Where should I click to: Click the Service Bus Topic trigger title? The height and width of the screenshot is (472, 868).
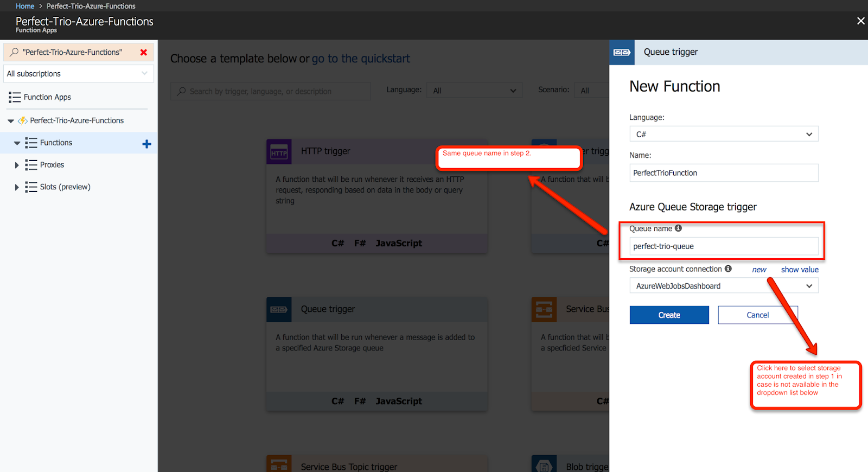pyautogui.click(x=349, y=467)
